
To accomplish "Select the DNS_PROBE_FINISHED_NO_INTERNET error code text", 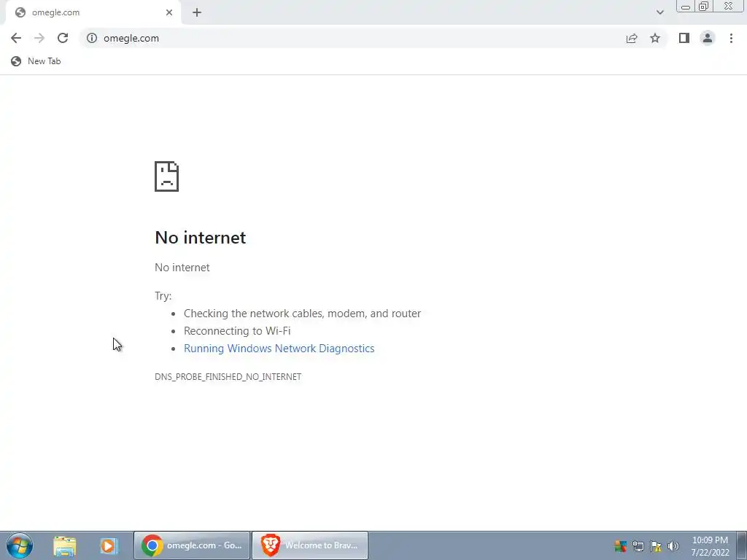I will pos(228,377).
